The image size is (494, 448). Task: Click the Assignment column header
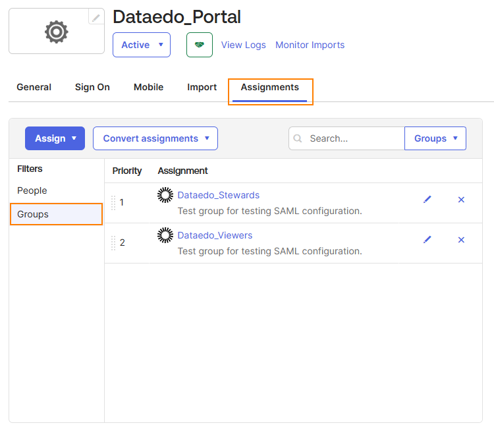182,171
